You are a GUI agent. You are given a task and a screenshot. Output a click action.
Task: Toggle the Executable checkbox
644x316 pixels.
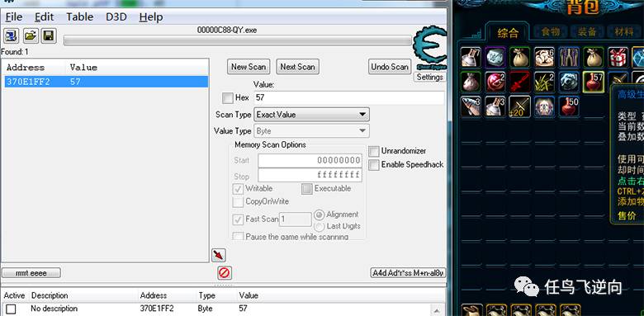coord(307,189)
